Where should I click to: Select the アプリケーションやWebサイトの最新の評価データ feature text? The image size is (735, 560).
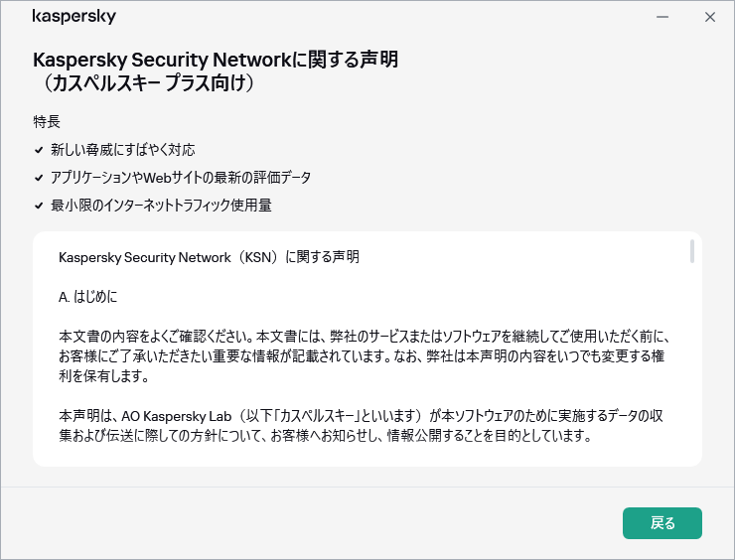tap(181, 178)
